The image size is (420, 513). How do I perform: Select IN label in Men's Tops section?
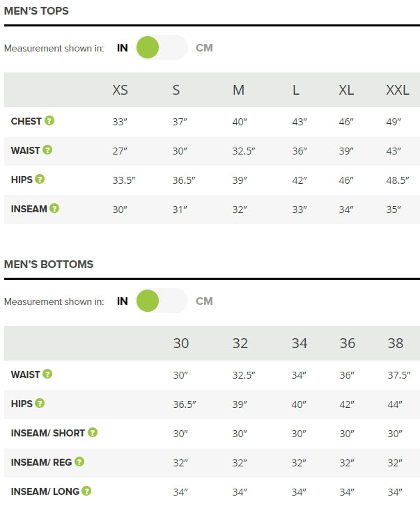pyautogui.click(x=123, y=48)
